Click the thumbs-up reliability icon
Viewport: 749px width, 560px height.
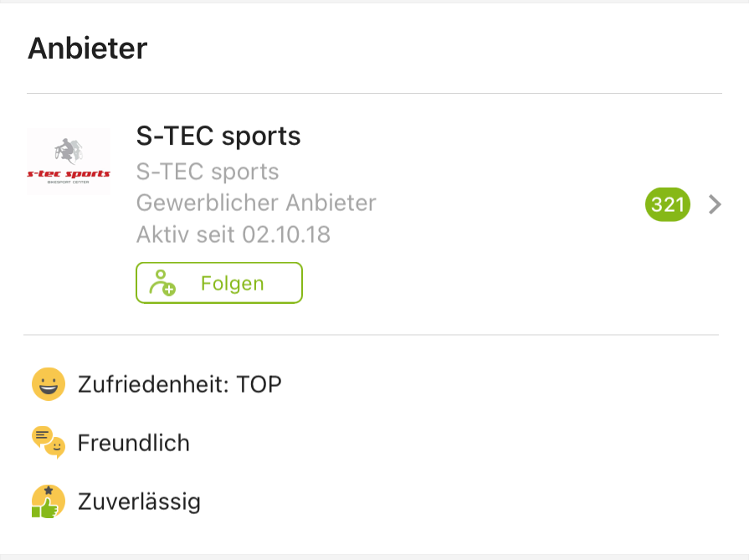pos(48,501)
